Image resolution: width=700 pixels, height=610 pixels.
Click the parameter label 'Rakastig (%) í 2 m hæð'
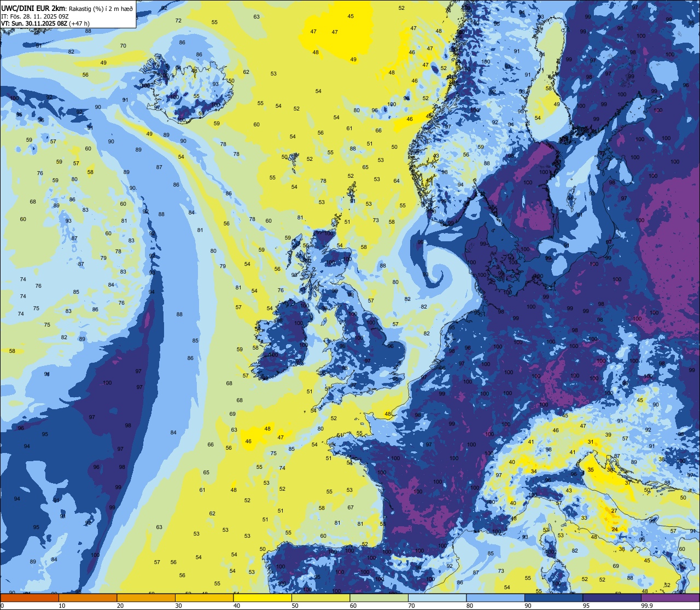(101, 8)
